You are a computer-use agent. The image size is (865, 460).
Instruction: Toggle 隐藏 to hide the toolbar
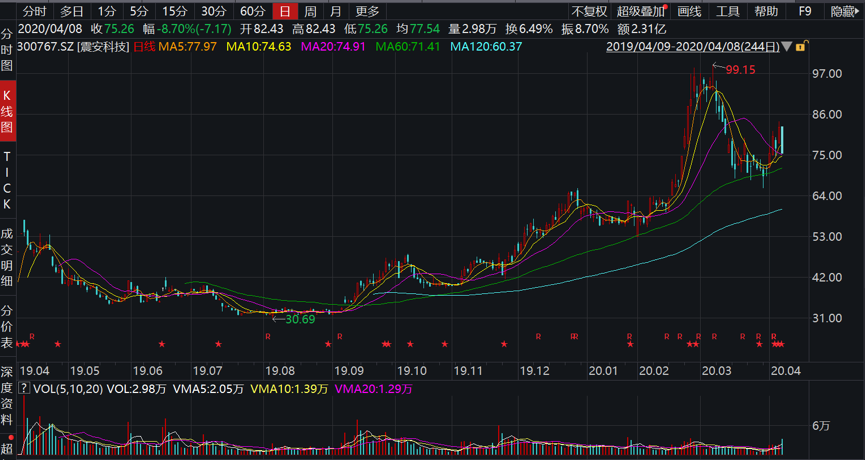coord(843,11)
